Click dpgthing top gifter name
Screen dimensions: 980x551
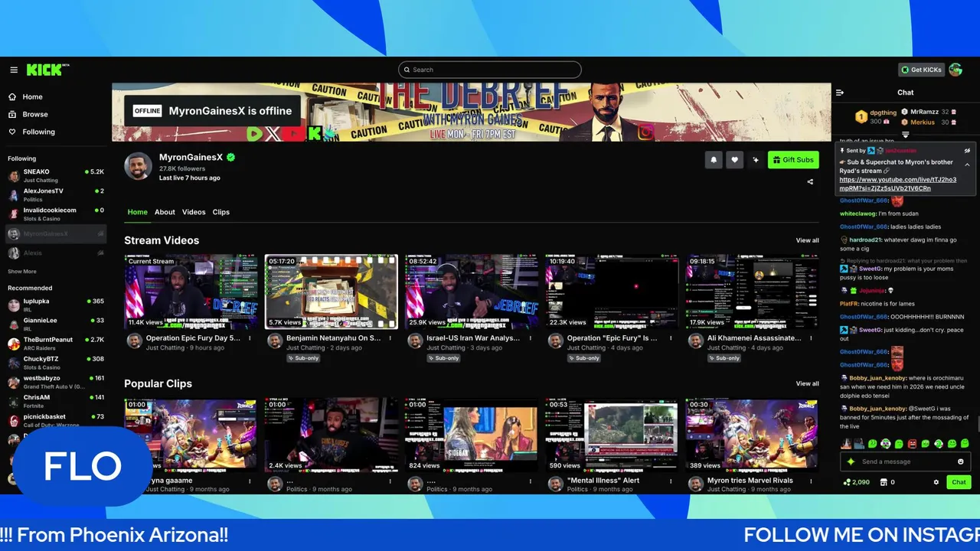[883, 112]
